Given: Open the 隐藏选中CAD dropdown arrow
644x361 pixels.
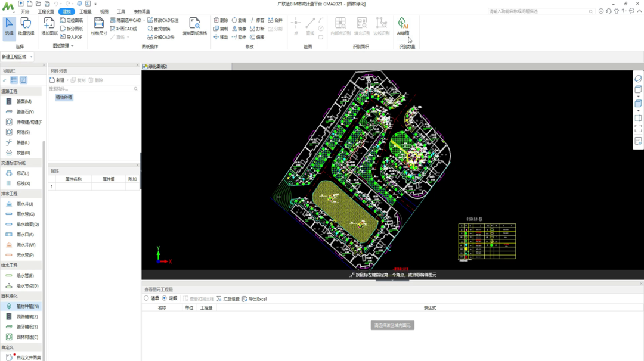Looking at the screenshot, I should [x=144, y=20].
